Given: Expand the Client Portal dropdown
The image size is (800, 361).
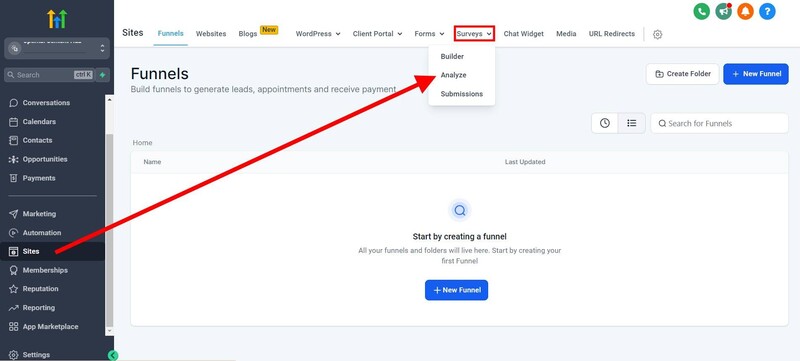Looking at the screenshot, I should [x=378, y=34].
